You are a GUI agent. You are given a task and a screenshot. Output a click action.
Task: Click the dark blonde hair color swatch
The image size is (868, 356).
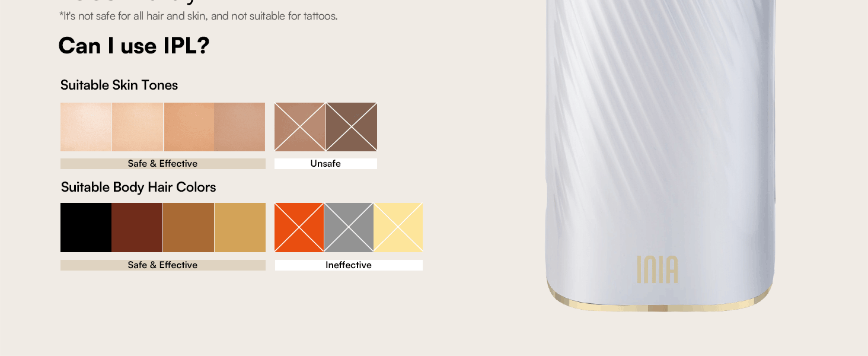[x=240, y=228]
